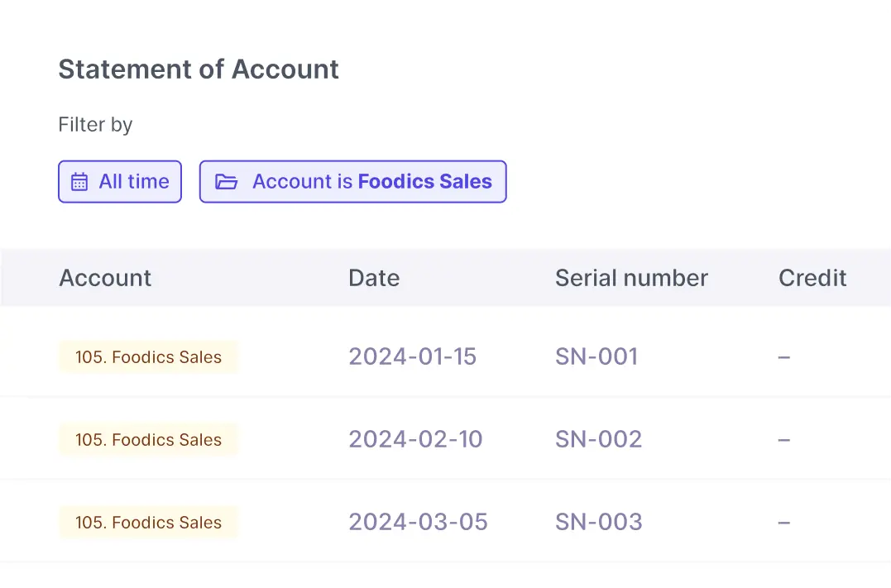This screenshot has height=588, width=891.
Task: Click the calendar icon in All time filter
Action: point(79,182)
